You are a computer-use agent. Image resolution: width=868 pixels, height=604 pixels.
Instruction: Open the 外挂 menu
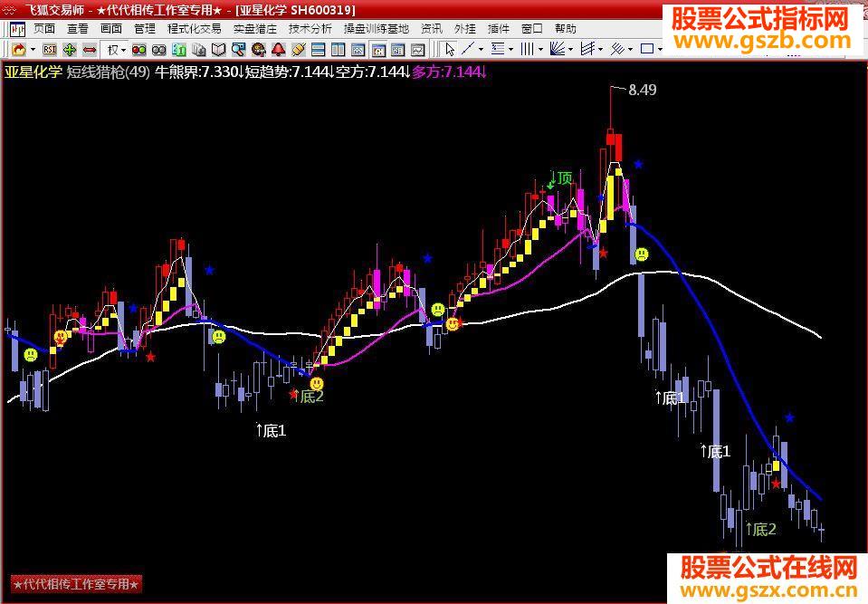464,29
